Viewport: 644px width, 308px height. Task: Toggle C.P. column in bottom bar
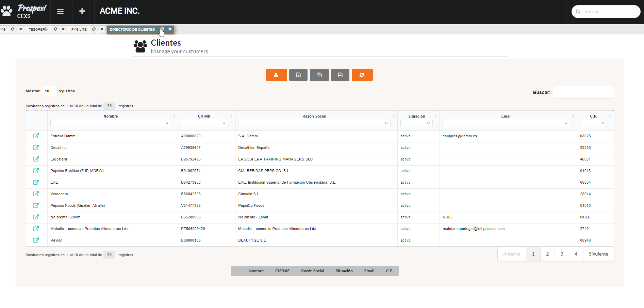point(389,271)
